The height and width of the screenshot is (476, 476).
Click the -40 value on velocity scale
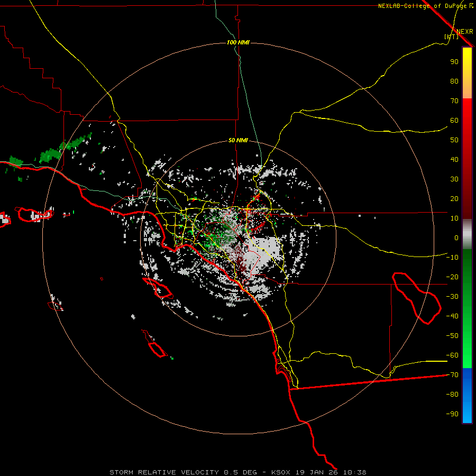452,316
